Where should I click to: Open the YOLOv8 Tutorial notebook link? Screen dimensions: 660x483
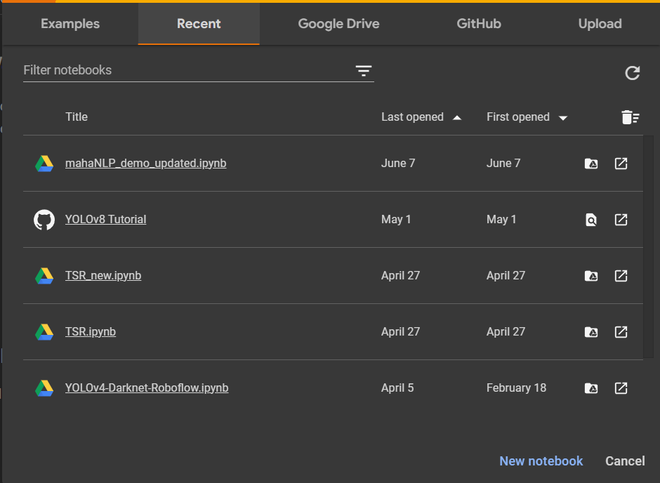click(105, 219)
